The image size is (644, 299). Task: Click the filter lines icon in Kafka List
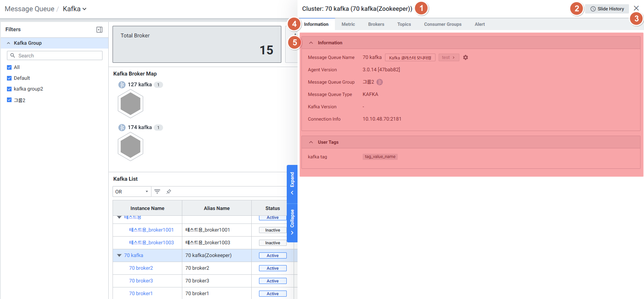coord(157,191)
